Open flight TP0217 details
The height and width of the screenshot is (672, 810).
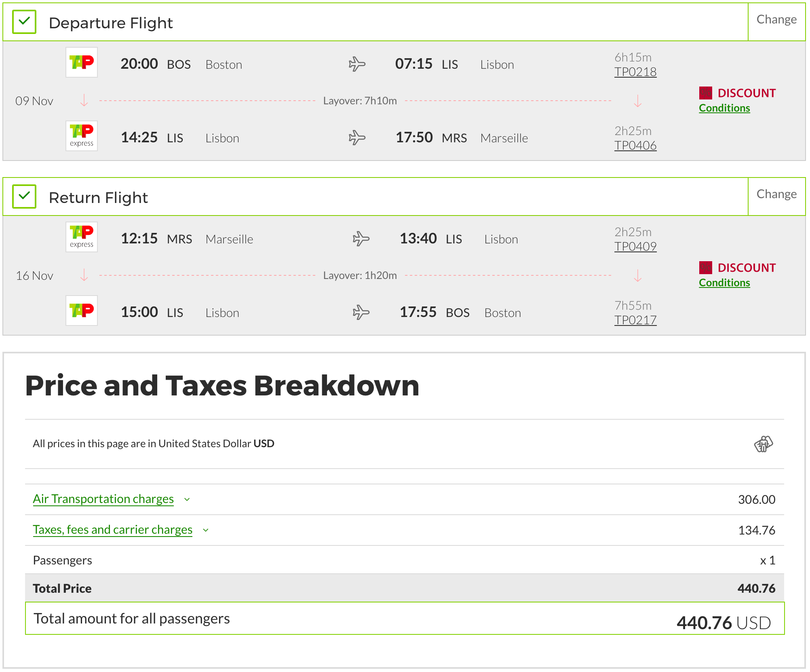pyautogui.click(x=635, y=320)
